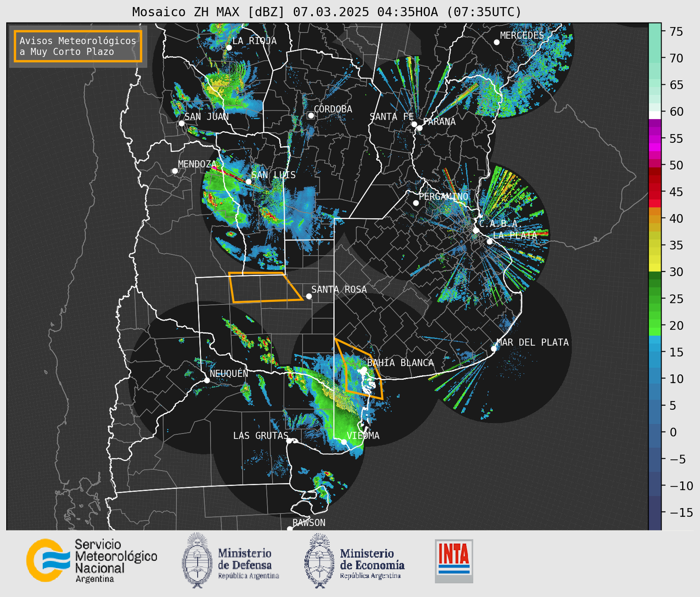Click the 40 dBZ orange band on the scale
Screen dimensions: 700x597
(x=655, y=218)
